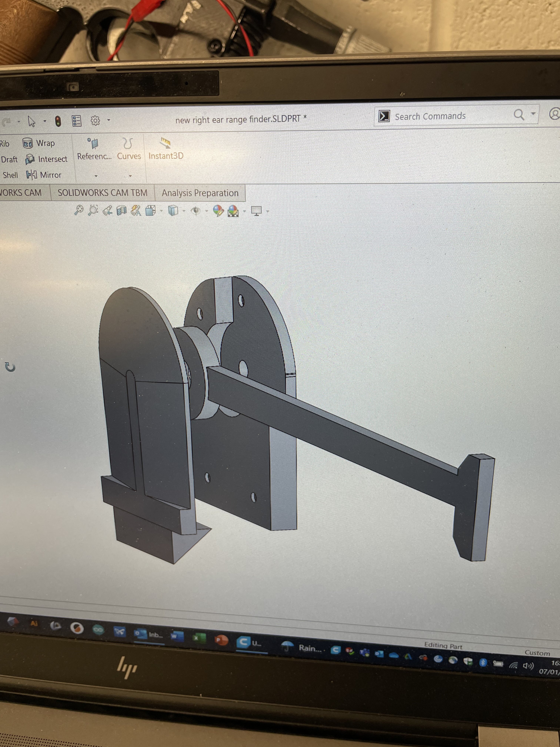Expand the Curves dropdown arrow
560x747 pixels.
click(x=130, y=176)
